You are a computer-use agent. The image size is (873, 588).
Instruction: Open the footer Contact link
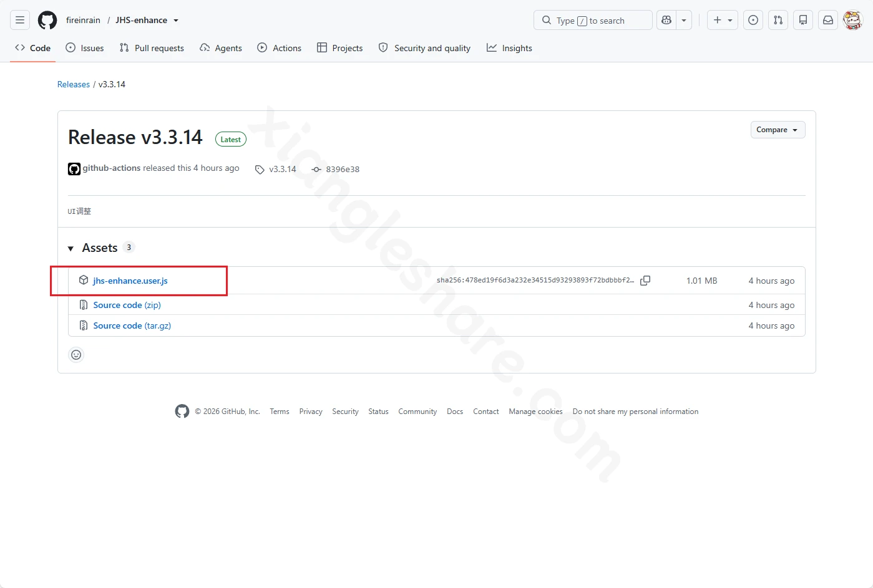tap(486, 412)
